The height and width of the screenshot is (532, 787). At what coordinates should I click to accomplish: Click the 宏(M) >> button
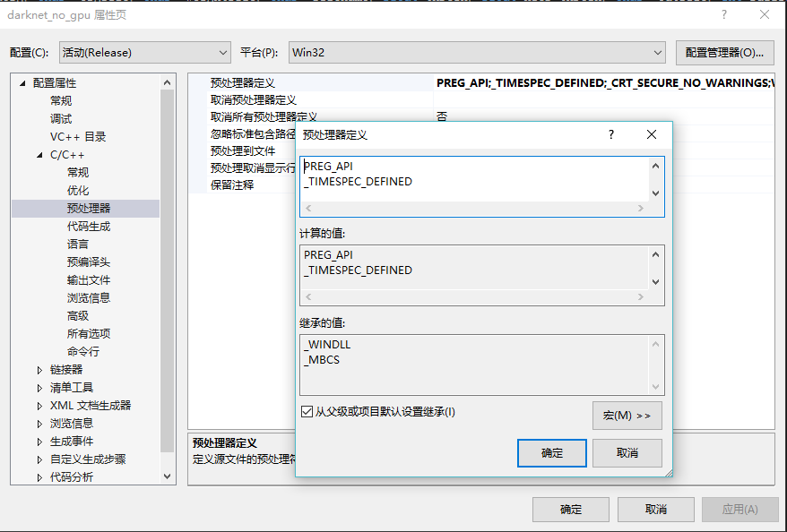627,416
